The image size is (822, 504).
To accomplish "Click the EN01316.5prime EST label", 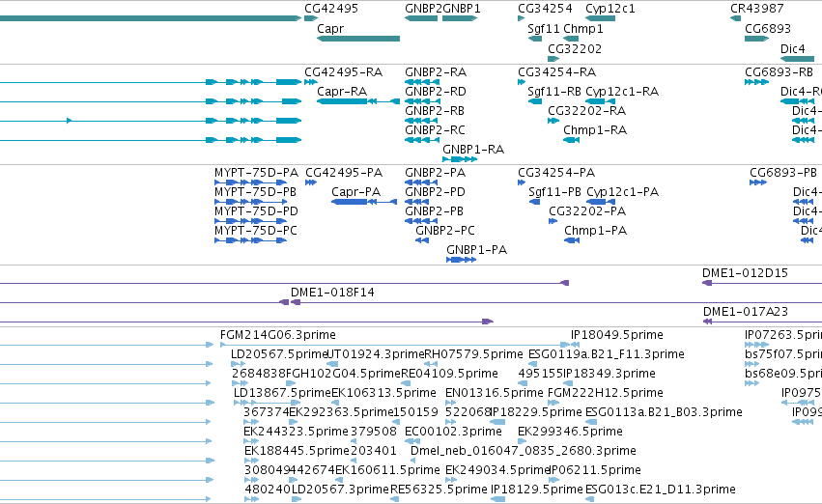I will click(495, 394).
